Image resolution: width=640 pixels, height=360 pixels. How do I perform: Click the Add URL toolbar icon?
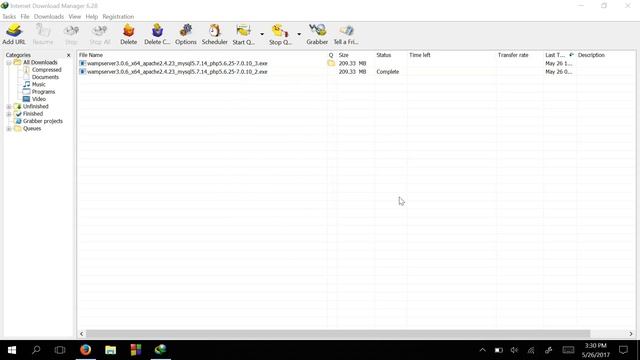(14, 34)
